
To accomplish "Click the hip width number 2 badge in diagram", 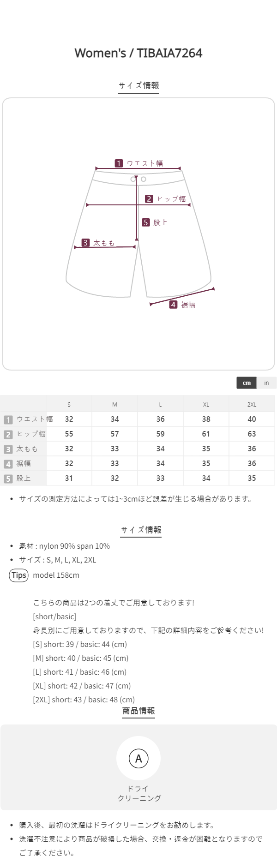I will (149, 199).
